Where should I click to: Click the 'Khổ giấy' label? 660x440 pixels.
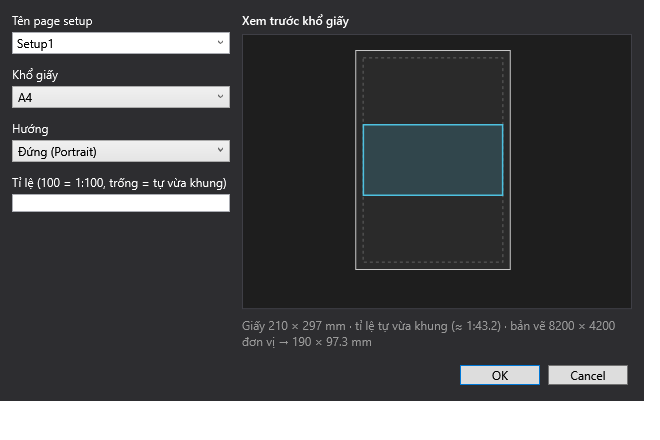click(35, 75)
